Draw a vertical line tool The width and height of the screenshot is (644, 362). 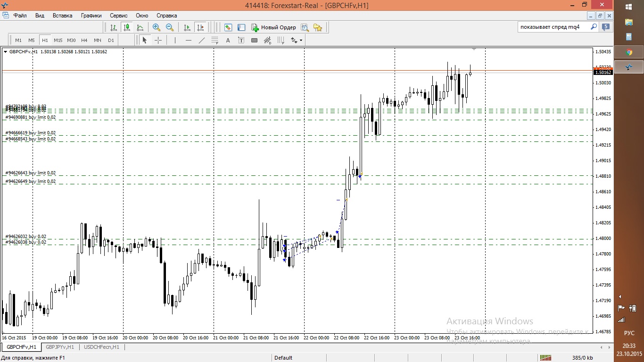point(175,41)
